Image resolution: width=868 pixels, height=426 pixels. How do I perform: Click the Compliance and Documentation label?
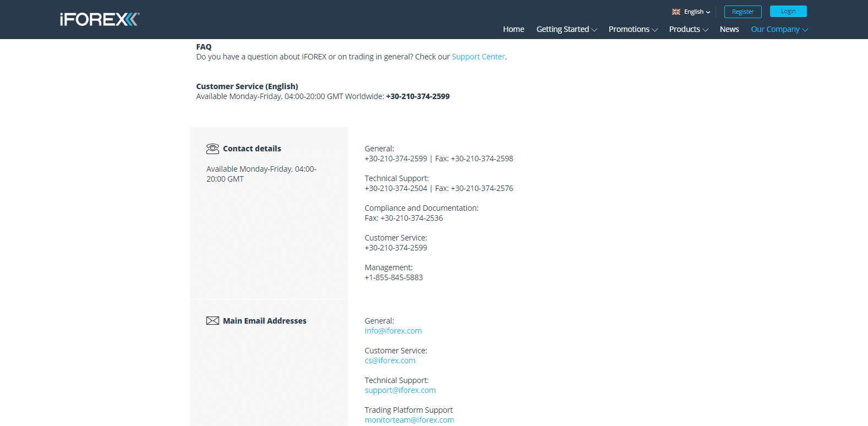click(422, 208)
